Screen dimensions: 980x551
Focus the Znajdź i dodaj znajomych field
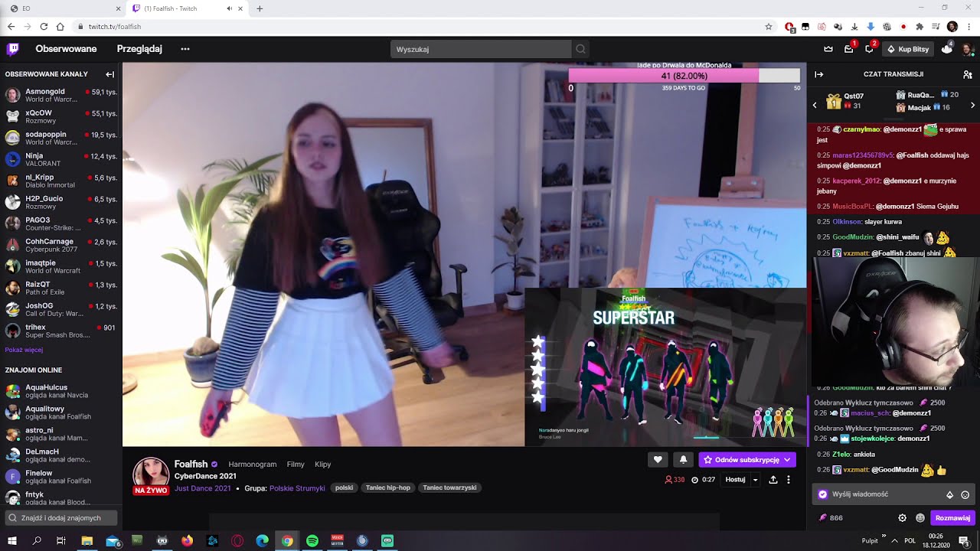61,518
